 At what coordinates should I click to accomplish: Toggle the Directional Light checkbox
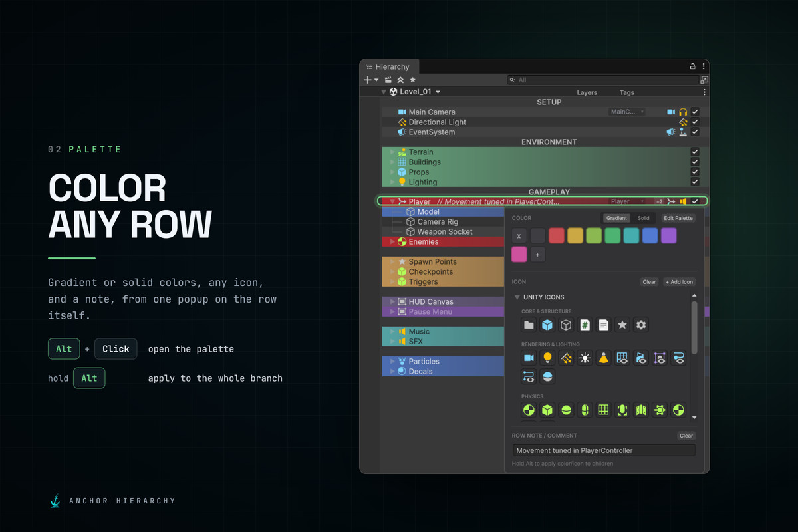pos(695,122)
